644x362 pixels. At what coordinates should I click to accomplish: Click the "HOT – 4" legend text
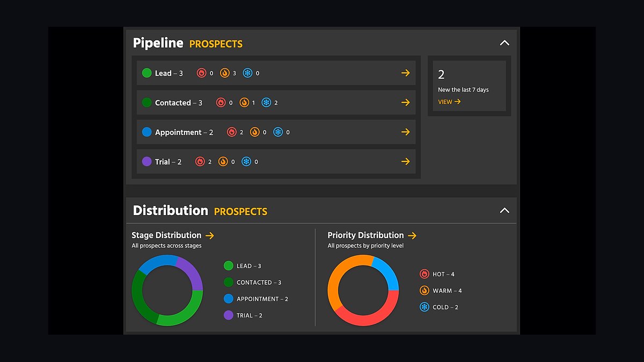tap(444, 274)
